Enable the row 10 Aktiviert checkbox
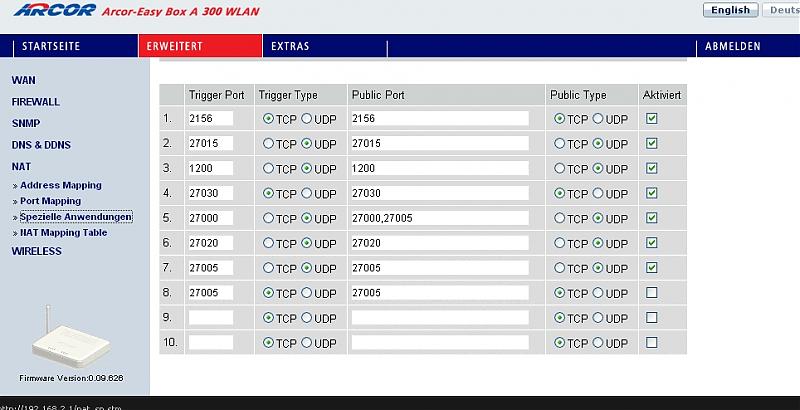Viewport: 800px width, 410px height. coord(652,342)
